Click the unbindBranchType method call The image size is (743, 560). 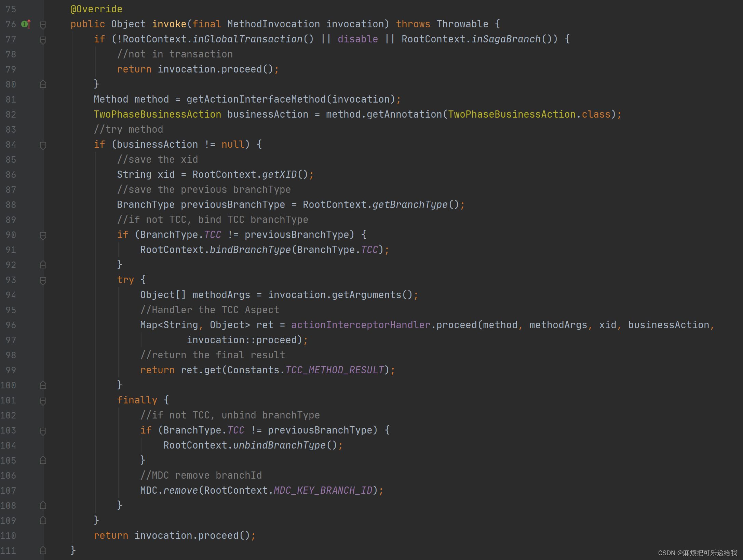(x=279, y=445)
